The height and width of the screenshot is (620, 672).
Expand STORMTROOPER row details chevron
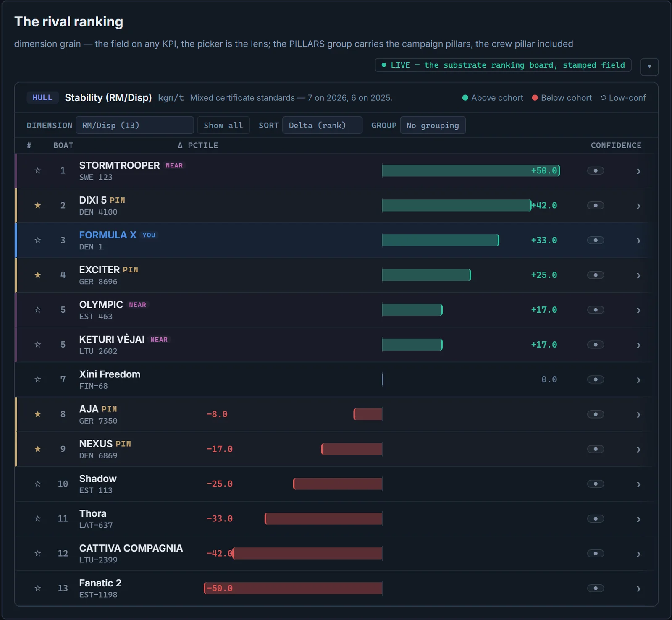[x=638, y=171]
